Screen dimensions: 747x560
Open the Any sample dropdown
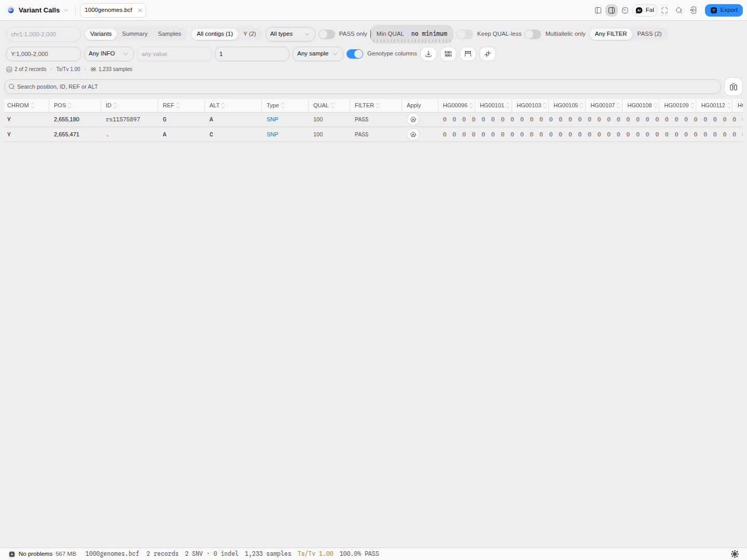pyautogui.click(x=318, y=54)
